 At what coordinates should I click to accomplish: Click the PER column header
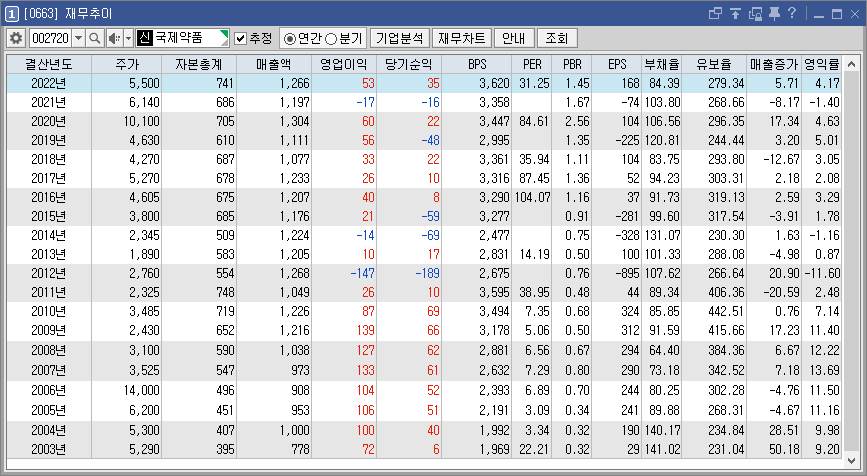(x=532, y=64)
